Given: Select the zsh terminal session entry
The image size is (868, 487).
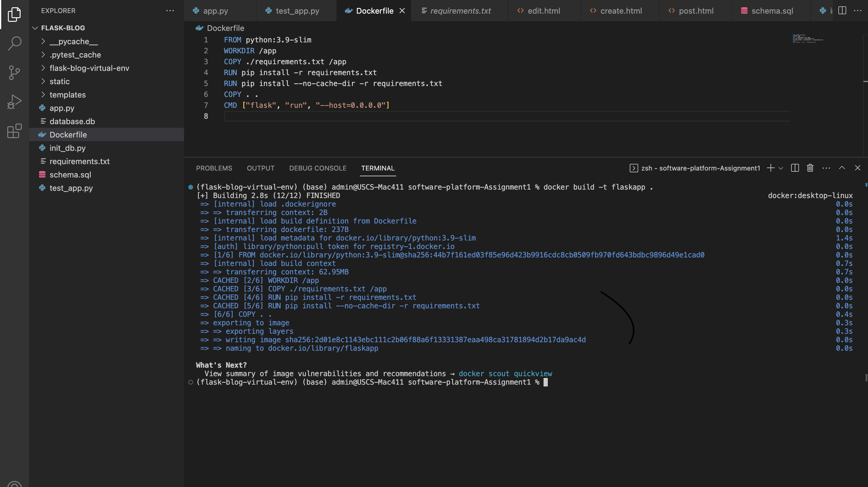Looking at the screenshot, I should click(x=699, y=167).
